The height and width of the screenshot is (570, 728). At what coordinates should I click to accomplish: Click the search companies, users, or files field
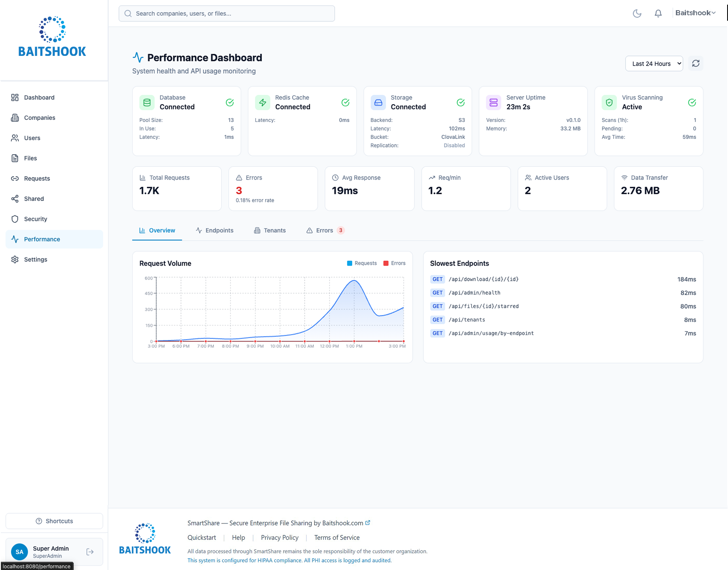[x=227, y=14]
